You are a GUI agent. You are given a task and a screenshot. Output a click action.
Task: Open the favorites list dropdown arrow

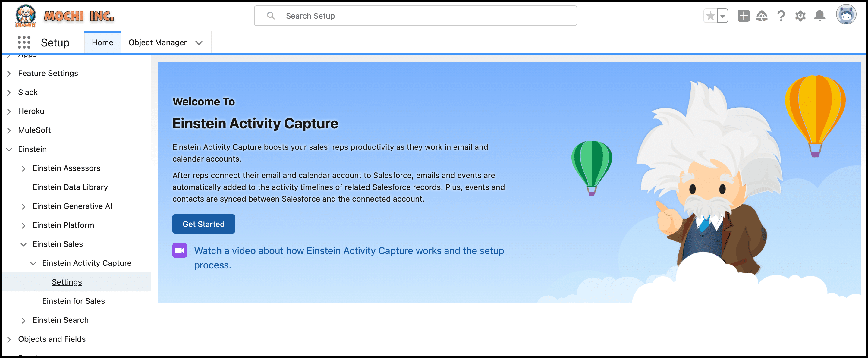click(x=722, y=16)
